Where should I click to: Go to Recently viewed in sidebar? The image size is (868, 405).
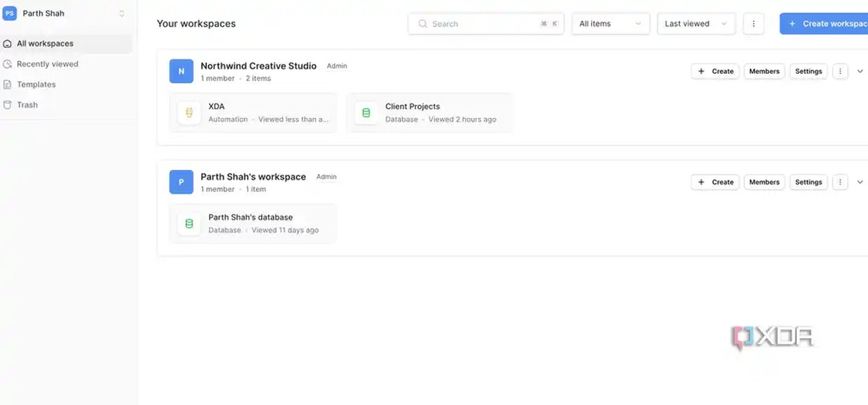click(x=48, y=64)
